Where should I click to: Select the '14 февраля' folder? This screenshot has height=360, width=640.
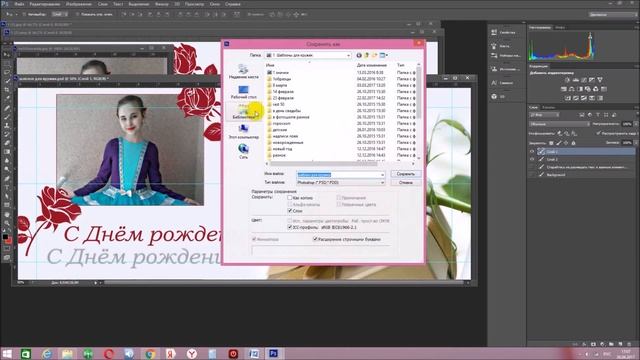click(283, 91)
